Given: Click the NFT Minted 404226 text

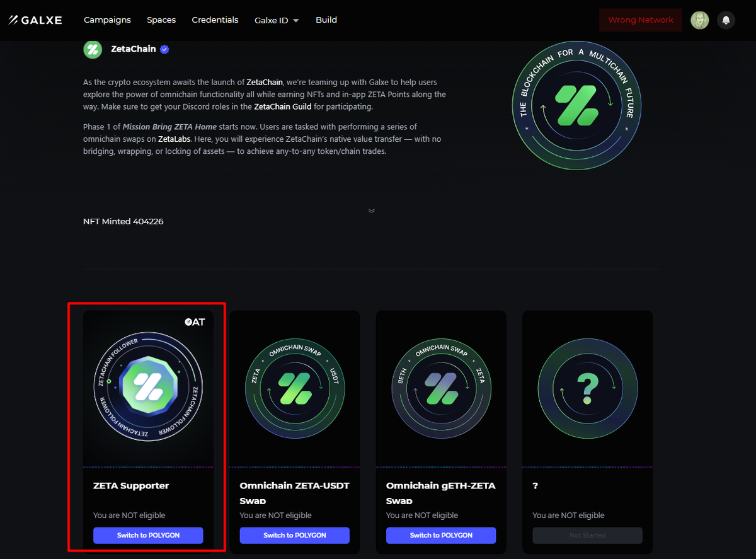Looking at the screenshot, I should pyautogui.click(x=123, y=222).
